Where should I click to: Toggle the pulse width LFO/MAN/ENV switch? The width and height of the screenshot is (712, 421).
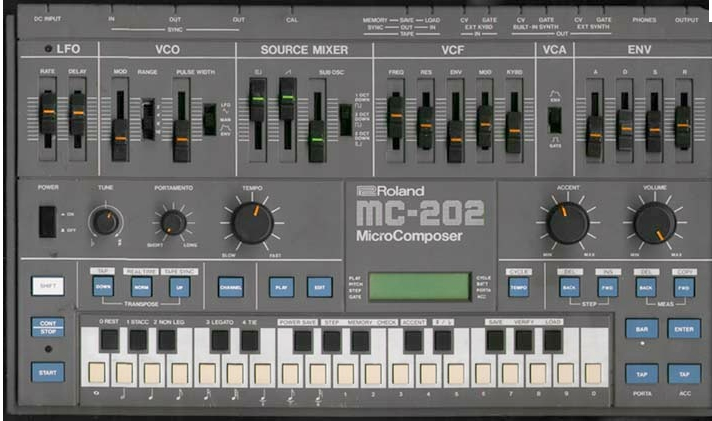(x=209, y=119)
